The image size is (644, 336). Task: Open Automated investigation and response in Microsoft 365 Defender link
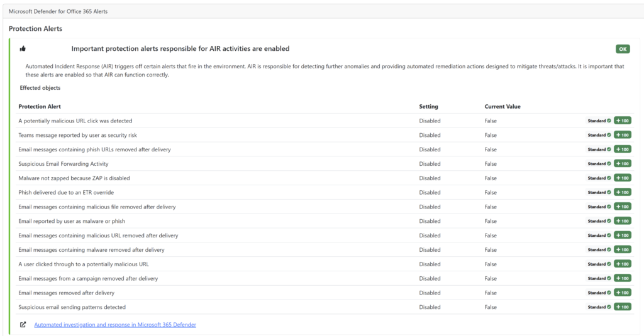[115, 325]
